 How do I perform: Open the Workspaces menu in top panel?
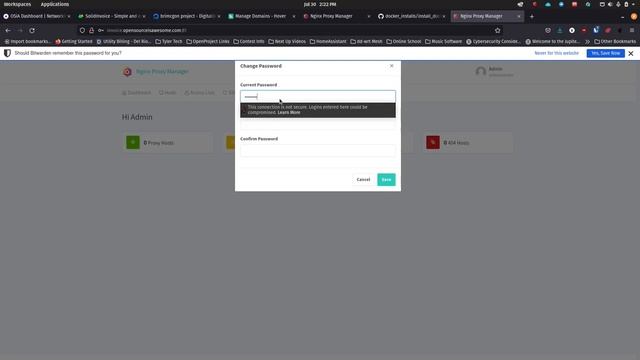17,4
